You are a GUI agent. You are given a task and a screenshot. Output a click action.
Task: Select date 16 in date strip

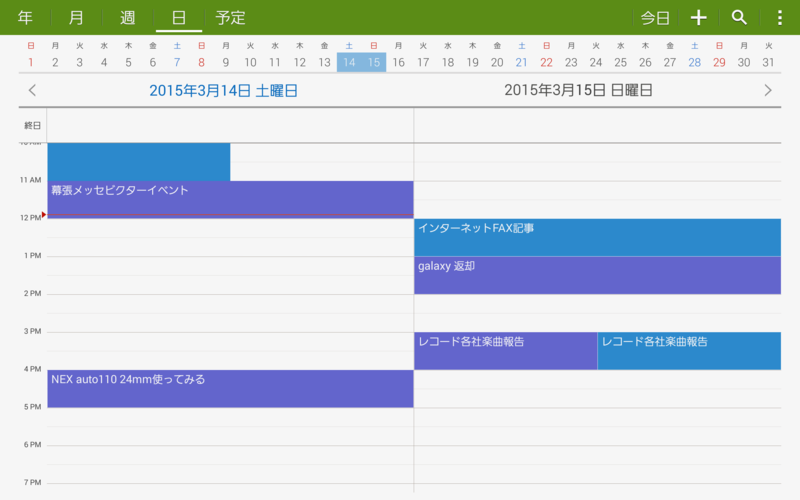[x=398, y=62]
